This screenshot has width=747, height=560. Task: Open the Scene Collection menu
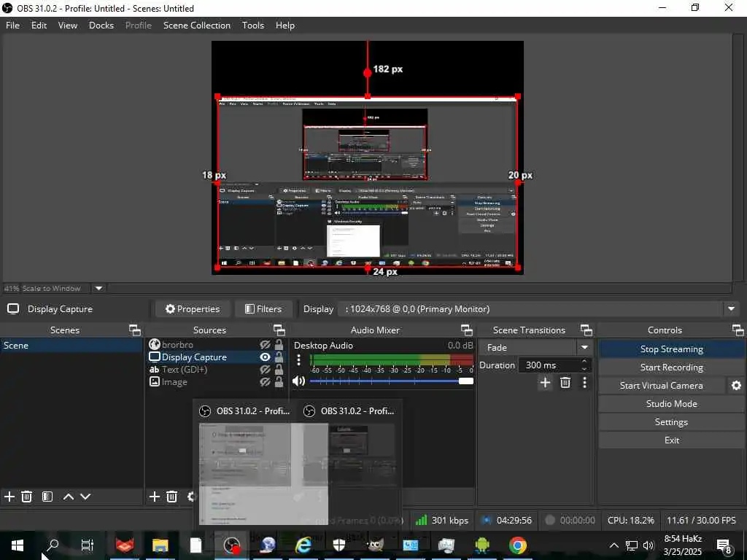[197, 26]
